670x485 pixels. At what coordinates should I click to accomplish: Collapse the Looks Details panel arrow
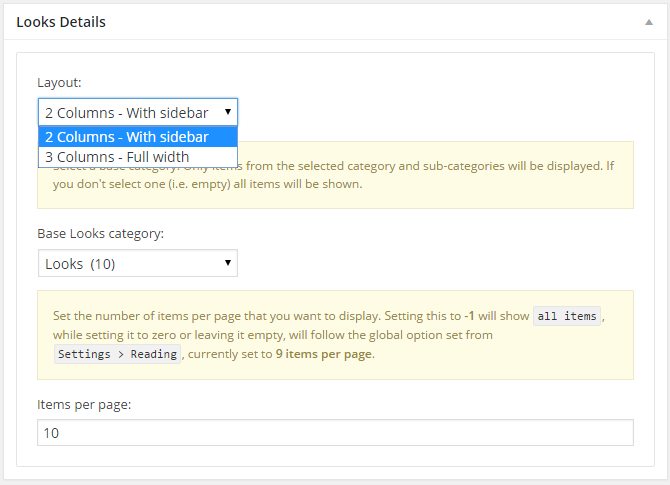click(x=649, y=22)
